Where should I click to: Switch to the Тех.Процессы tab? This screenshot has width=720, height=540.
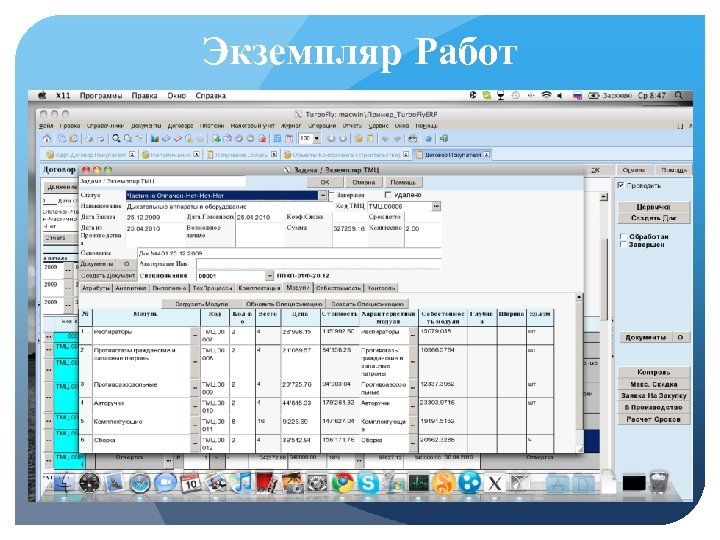click(x=212, y=288)
